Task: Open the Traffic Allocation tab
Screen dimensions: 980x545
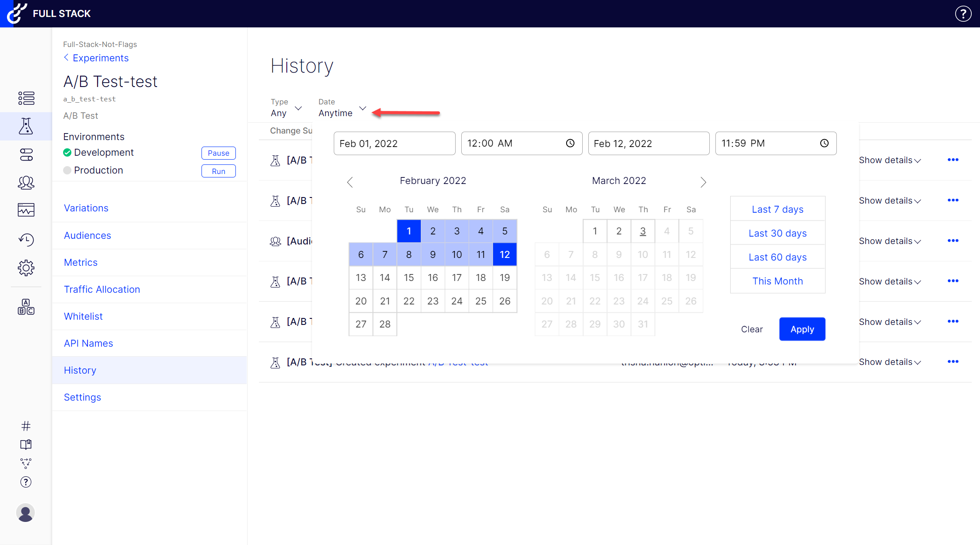Action: [x=102, y=289]
